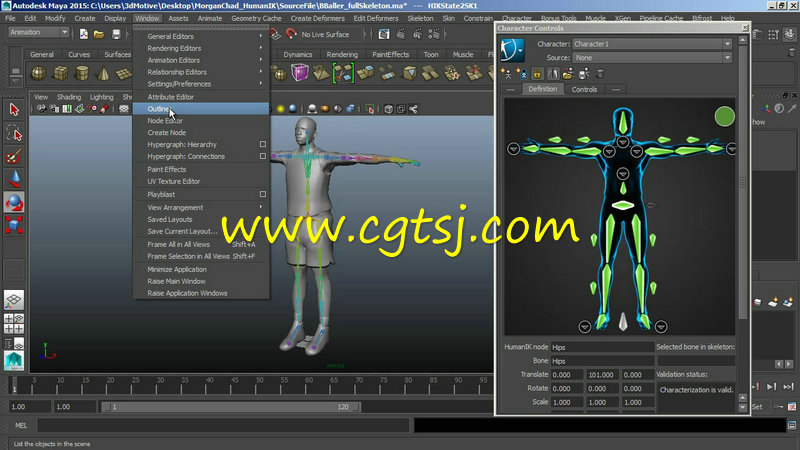Select the cone Move tool in toolbox
This screenshot has height=450, width=800.
(x=14, y=179)
